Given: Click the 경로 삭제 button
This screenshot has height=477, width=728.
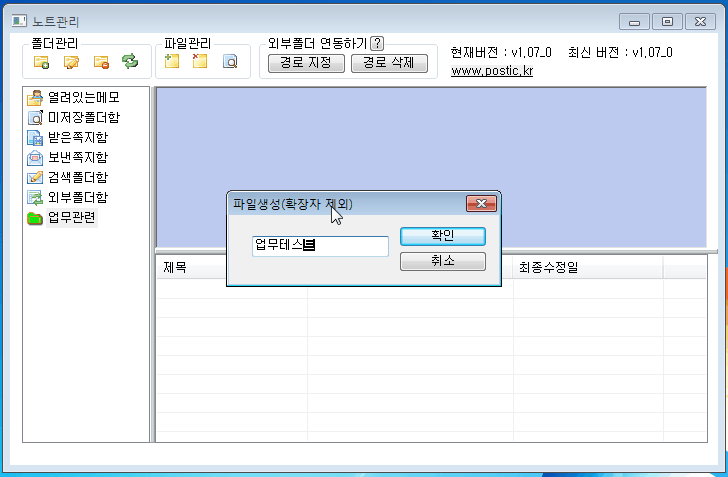Looking at the screenshot, I should pos(389,63).
